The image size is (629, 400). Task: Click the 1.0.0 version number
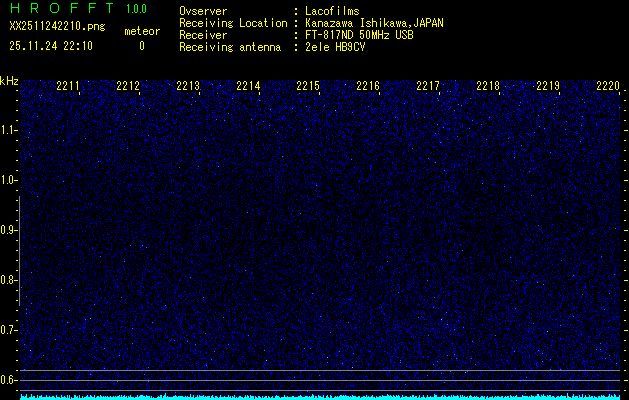(136, 9)
